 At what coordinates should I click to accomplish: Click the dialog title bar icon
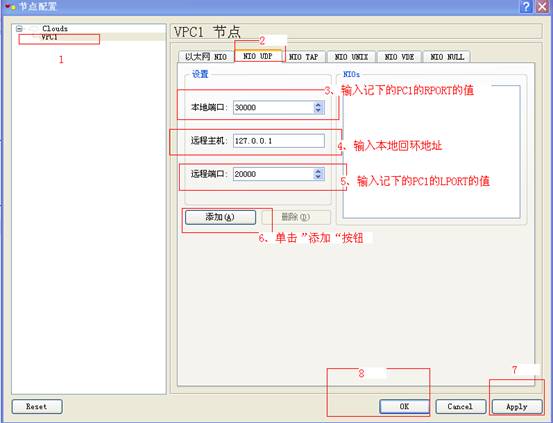point(10,7)
